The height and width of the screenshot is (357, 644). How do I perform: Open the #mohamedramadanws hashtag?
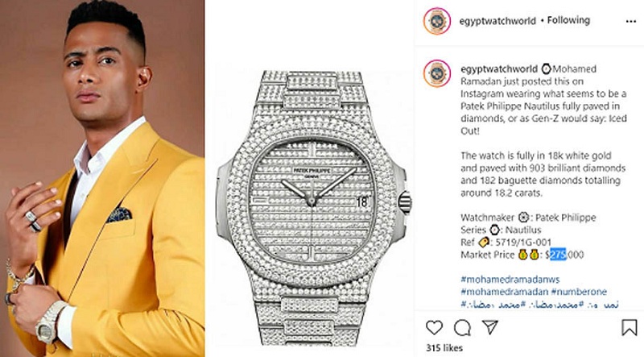(x=510, y=280)
